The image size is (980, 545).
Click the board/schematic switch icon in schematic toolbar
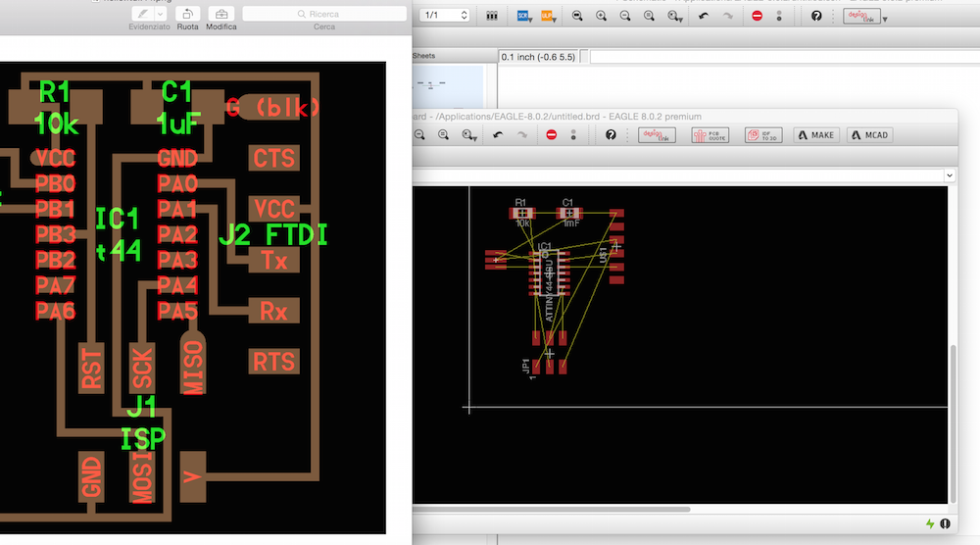[492, 16]
